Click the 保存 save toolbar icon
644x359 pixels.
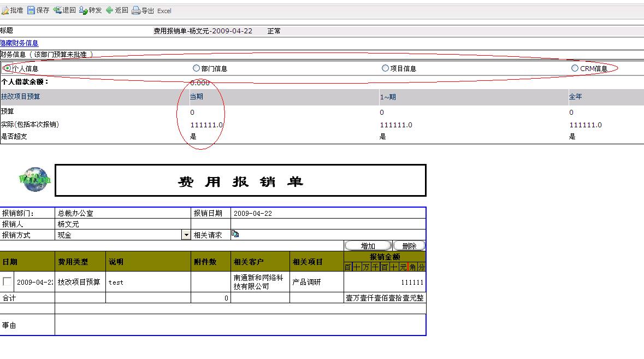click(x=31, y=10)
